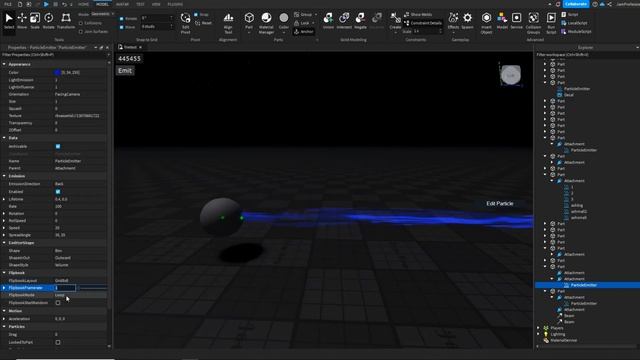The image size is (640, 360).
Task: Click the Collaborate button
Action: point(576,4)
